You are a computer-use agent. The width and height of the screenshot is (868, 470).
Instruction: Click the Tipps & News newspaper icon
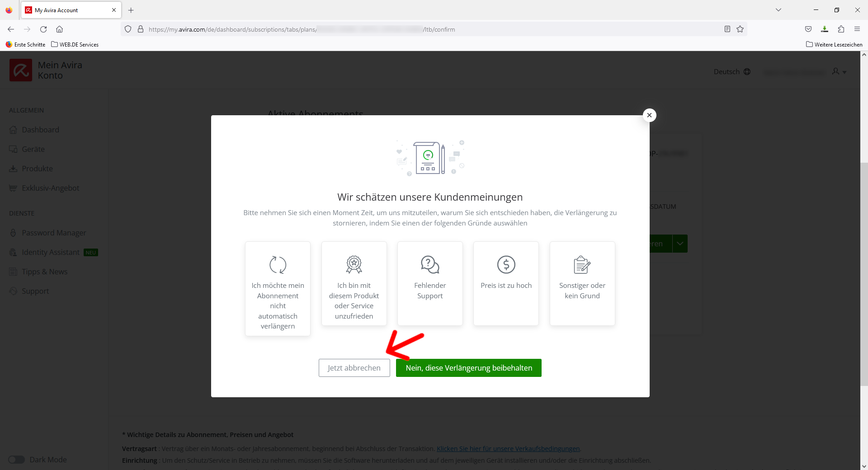pyautogui.click(x=13, y=272)
